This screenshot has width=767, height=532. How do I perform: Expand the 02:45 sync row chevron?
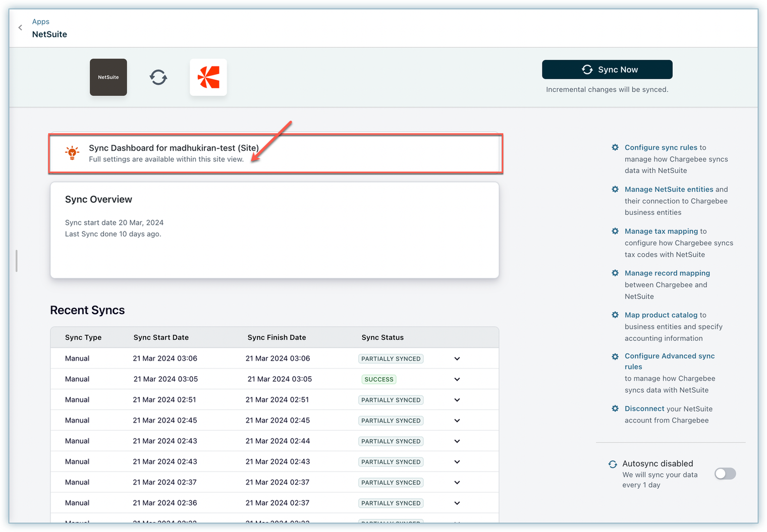(x=457, y=421)
